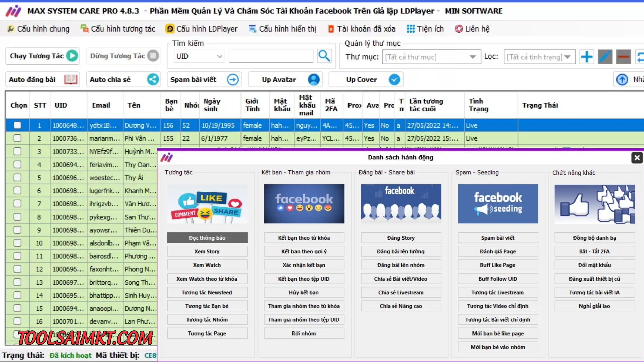The width and height of the screenshot is (644, 362).
Task: Select Kết bạn theo từ khóa
Action: pos(304,238)
